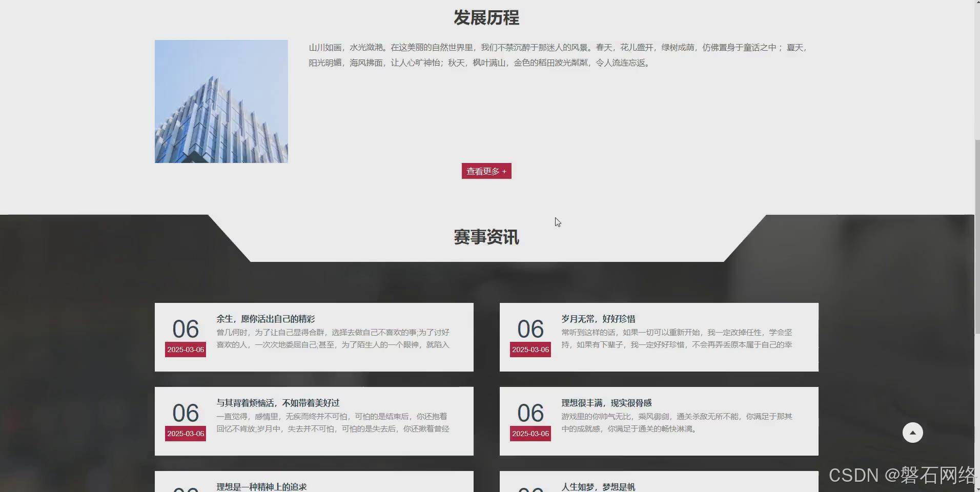Click the 06 date number on 理想很丰满 card
The width and height of the screenshot is (980, 492).
tap(530, 413)
